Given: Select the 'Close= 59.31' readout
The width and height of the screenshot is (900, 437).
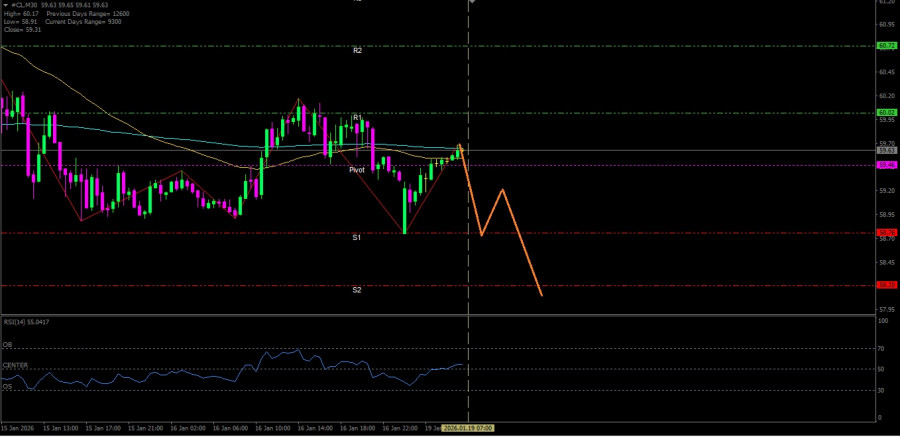Looking at the screenshot, I should tap(22, 30).
